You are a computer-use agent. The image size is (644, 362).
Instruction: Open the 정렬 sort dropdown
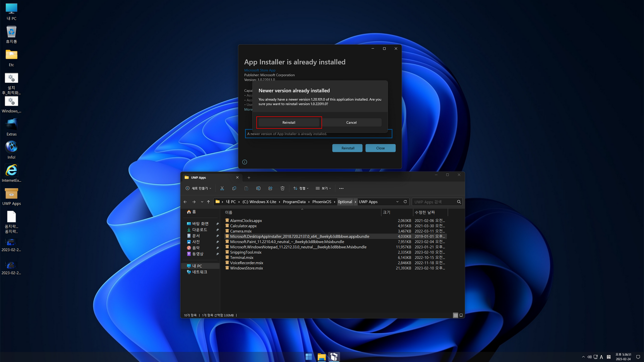click(x=301, y=188)
